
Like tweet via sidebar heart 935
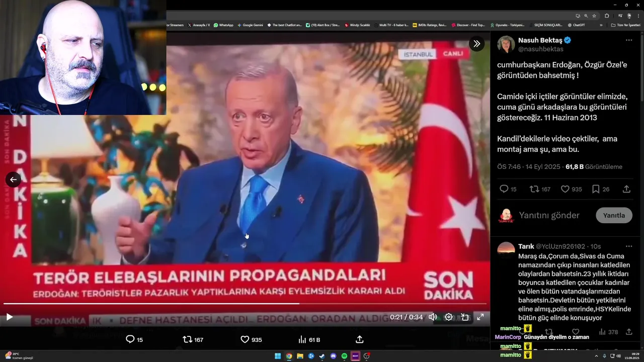[571, 189]
